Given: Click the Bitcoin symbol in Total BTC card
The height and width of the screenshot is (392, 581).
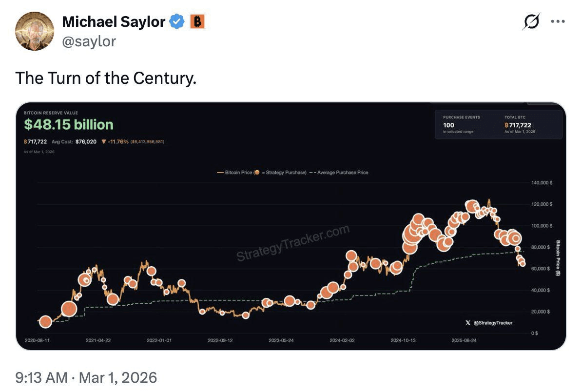Looking at the screenshot, I should point(506,125).
